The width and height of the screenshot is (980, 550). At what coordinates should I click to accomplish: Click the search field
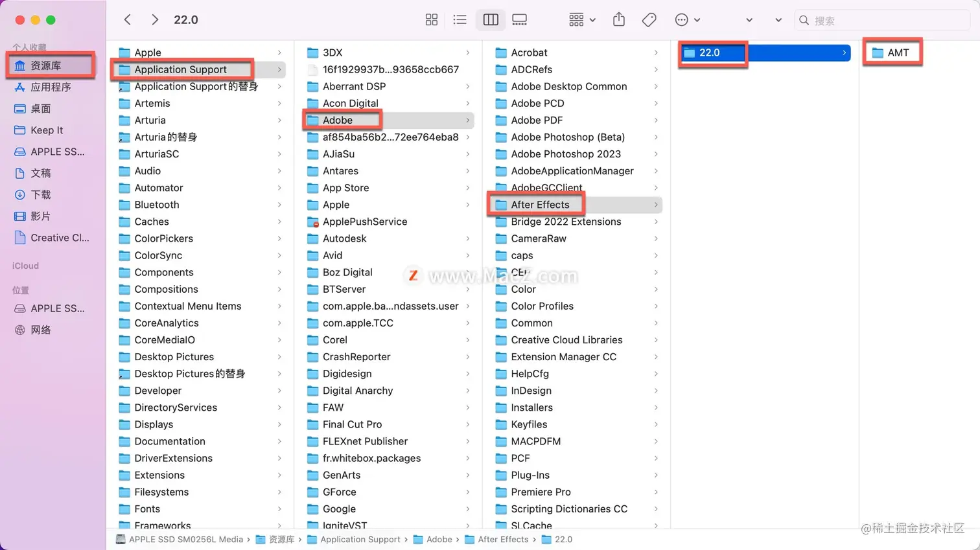click(881, 20)
